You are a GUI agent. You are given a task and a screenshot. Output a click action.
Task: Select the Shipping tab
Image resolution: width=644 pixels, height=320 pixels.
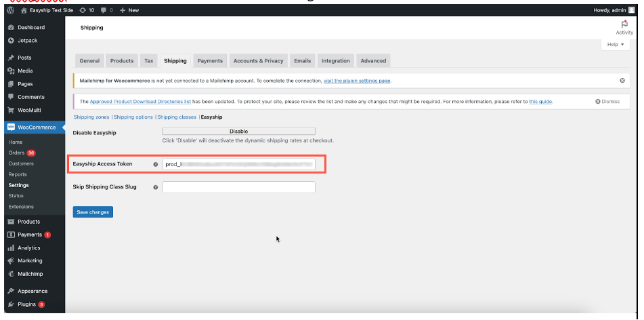point(175,61)
